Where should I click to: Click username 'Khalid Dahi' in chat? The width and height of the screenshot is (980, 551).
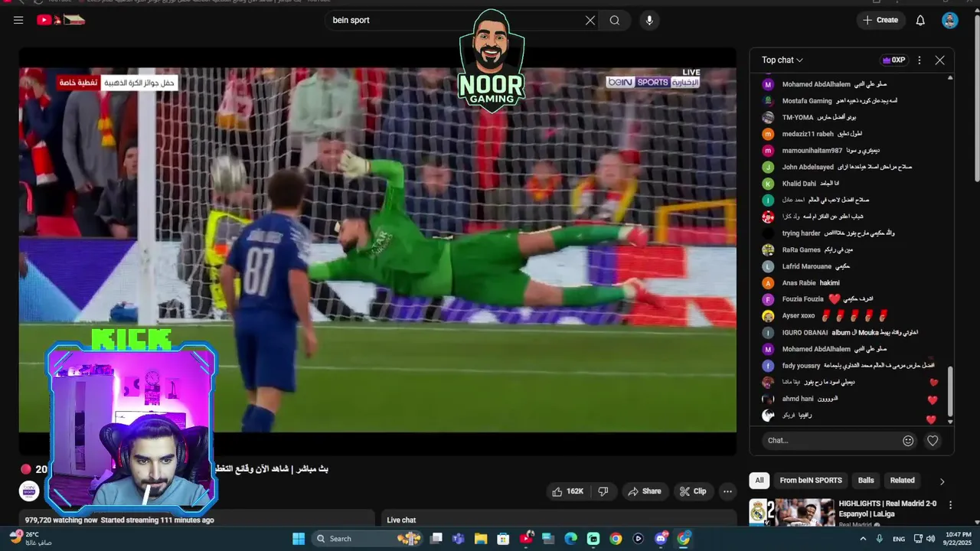click(799, 184)
